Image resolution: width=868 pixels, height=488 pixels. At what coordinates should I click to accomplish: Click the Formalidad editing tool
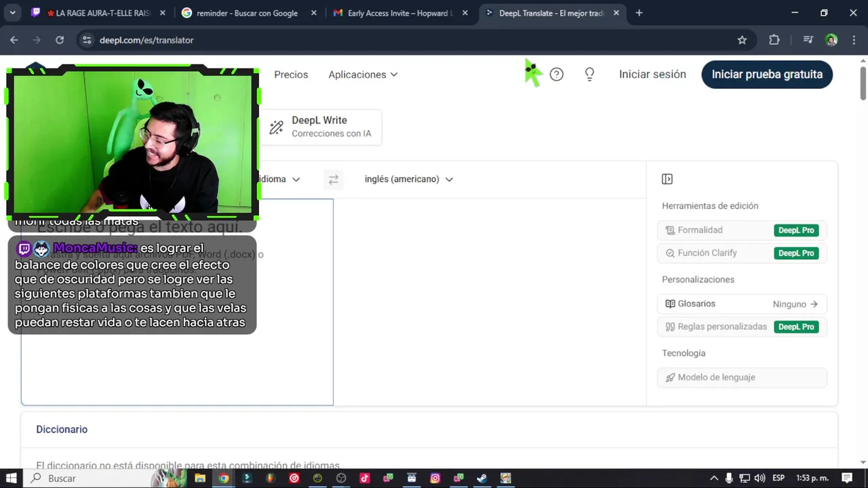coord(742,230)
